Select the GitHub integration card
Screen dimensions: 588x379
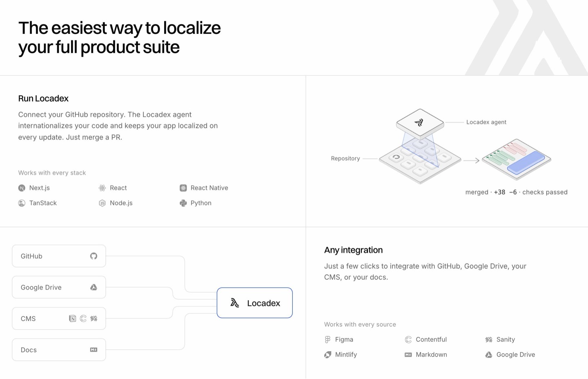(x=59, y=256)
